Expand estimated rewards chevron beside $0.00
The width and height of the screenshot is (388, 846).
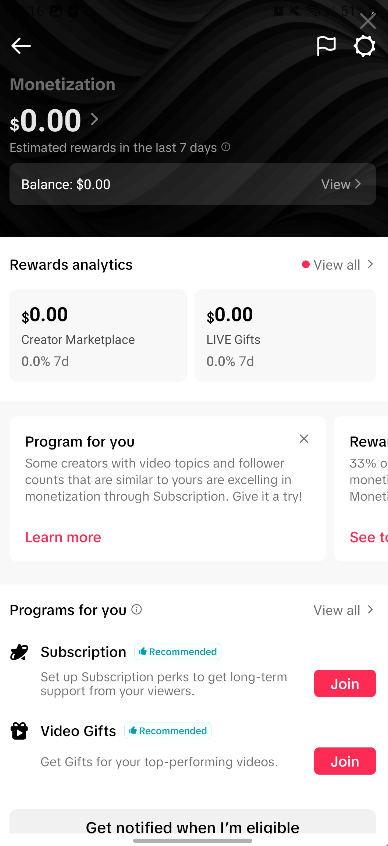(x=94, y=119)
